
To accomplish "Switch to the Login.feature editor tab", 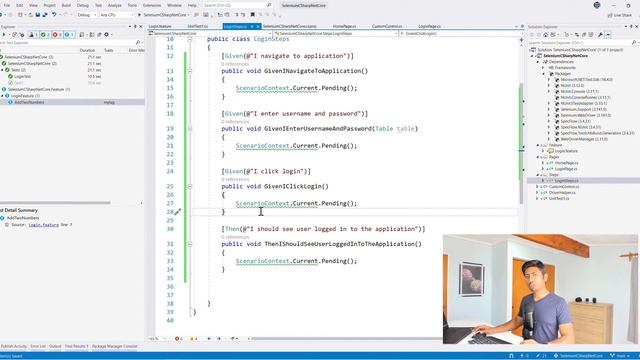I will pos(160,26).
